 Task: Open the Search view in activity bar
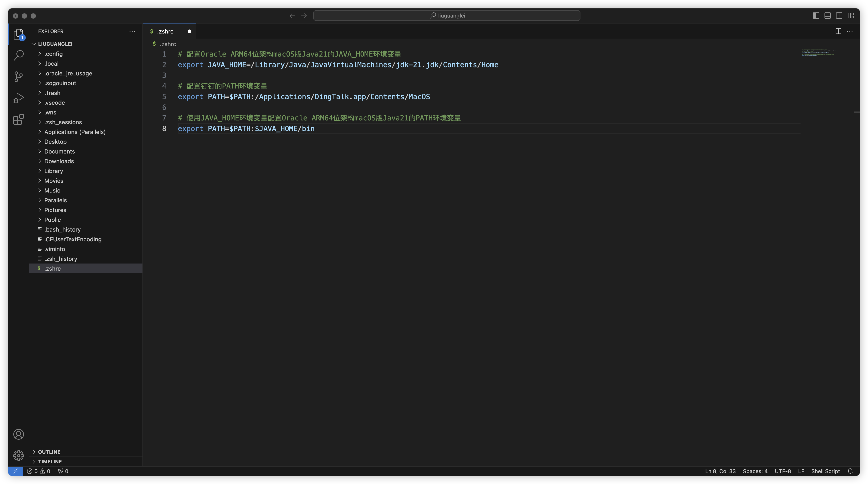19,55
